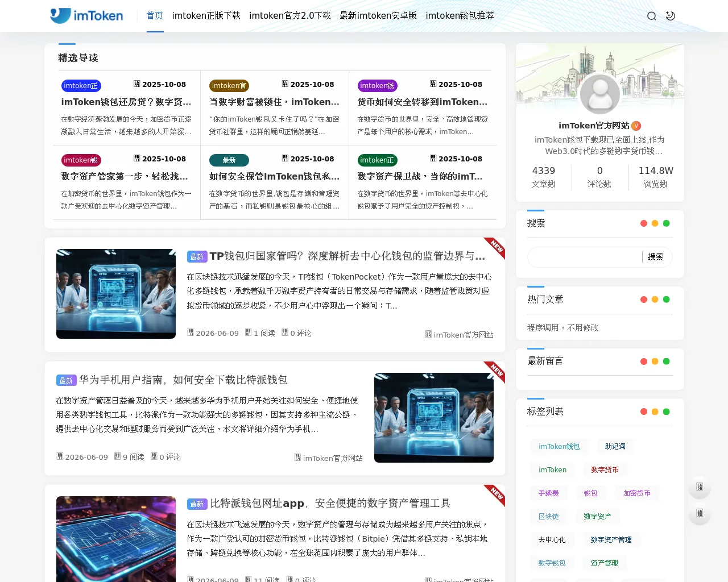This screenshot has height=582, width=728.
Task: Open article 华为手机用户指南，如何安全下载比特派钱包
Action: 183,380
